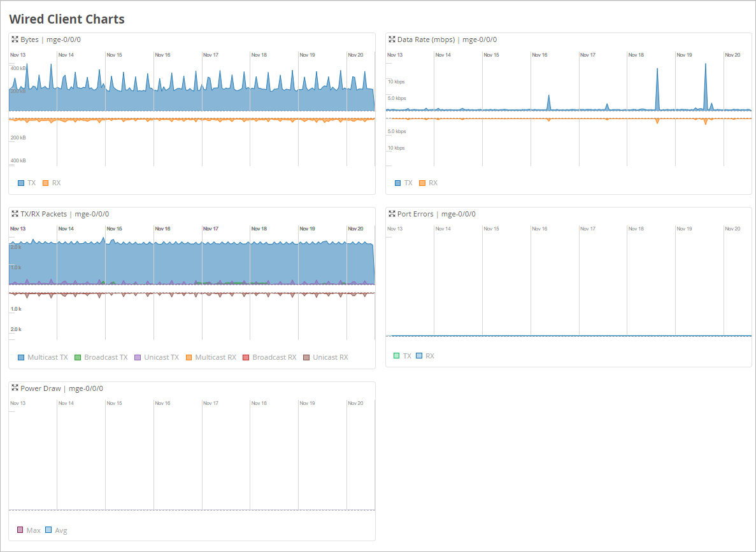Click the Nov 16 spike in Data Rate chart
756x552 pixels.
click(548, 102)
